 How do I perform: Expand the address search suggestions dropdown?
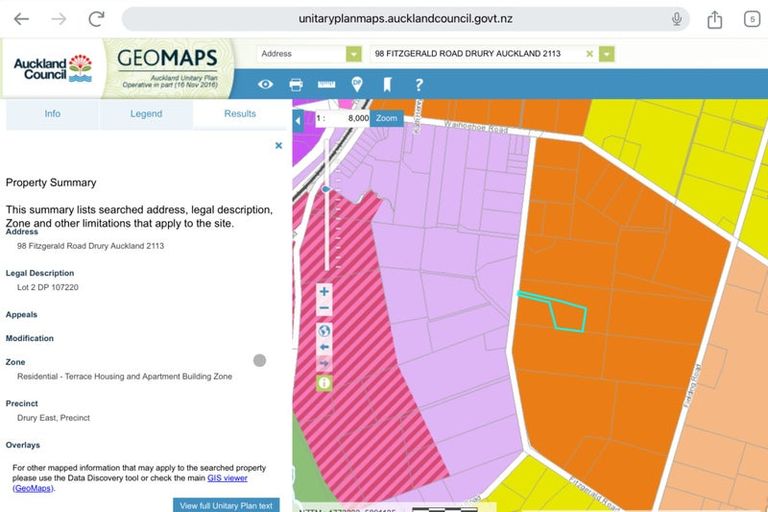click(606, 54)
